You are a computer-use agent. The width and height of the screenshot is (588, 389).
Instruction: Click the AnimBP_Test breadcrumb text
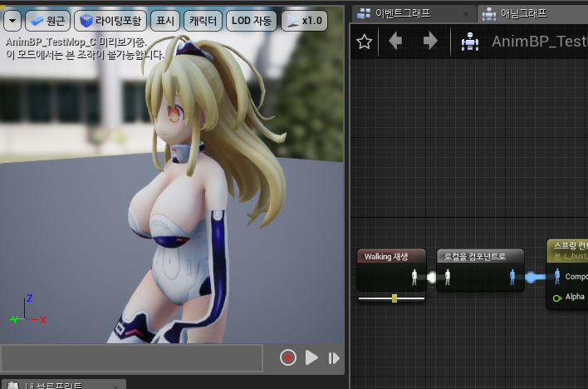pos(540,42)
